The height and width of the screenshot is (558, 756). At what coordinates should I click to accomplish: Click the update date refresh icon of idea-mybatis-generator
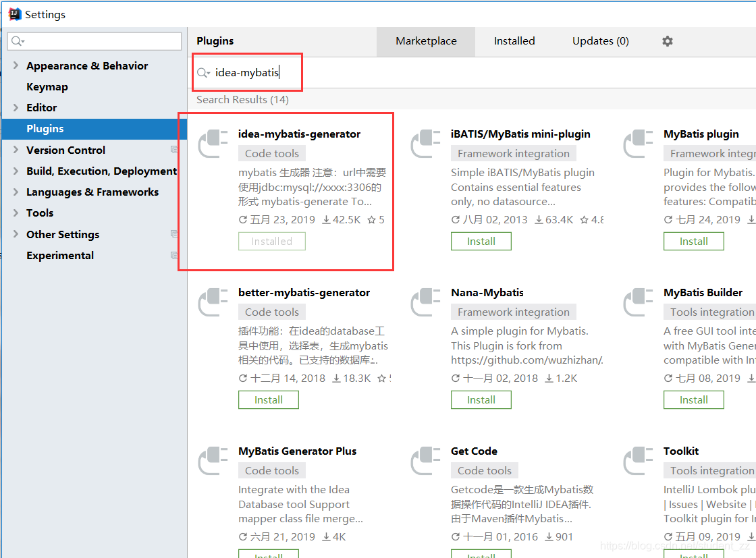(243, 220)
